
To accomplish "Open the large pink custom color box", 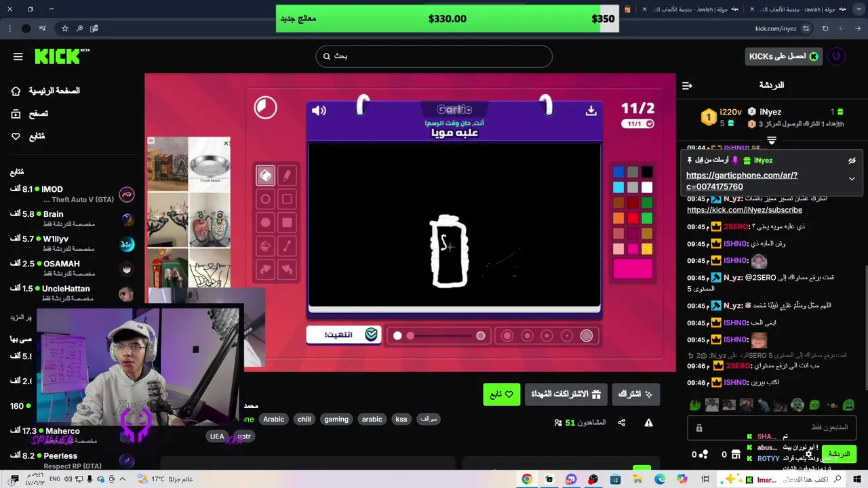I will pyautogui.click(x=633, y=269).
